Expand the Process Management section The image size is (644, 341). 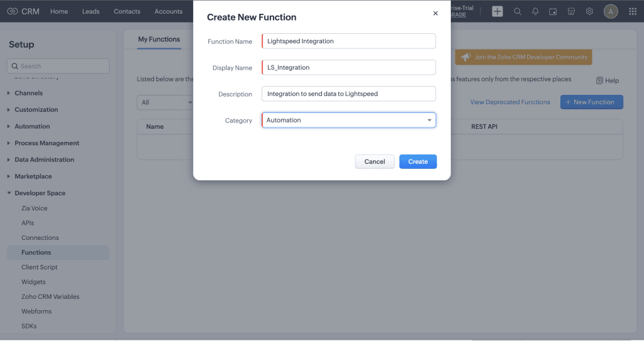[47, 143]
